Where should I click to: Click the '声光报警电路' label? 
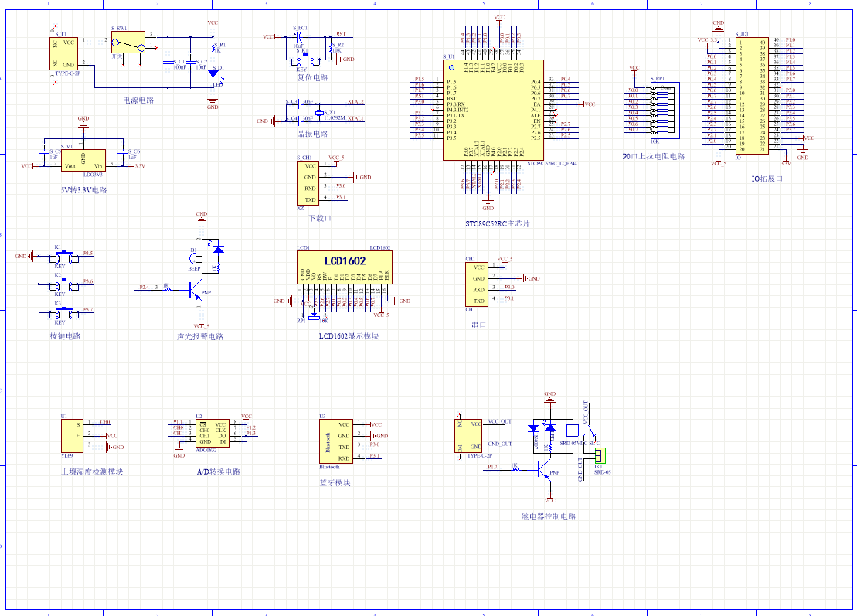tap(200, 337)
